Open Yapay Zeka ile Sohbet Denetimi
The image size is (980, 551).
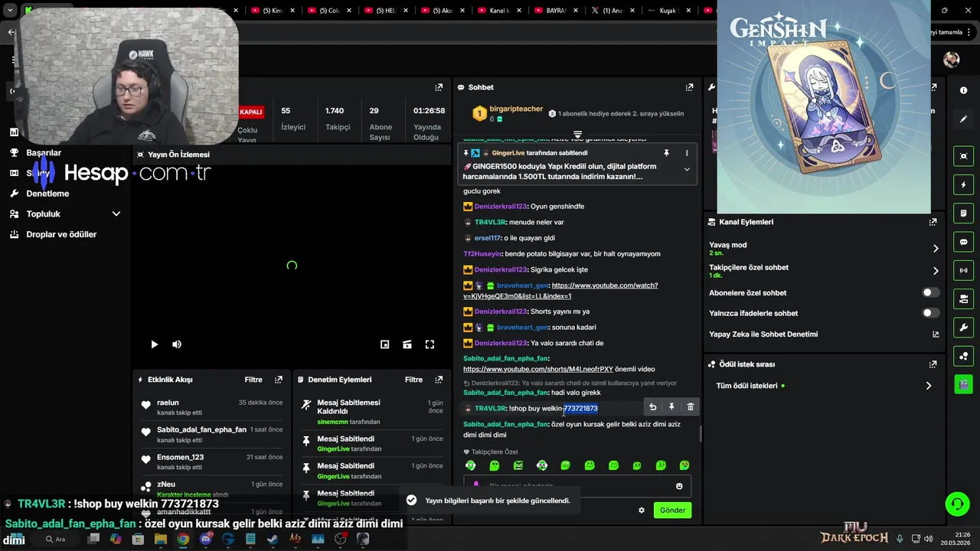[823, 334]
